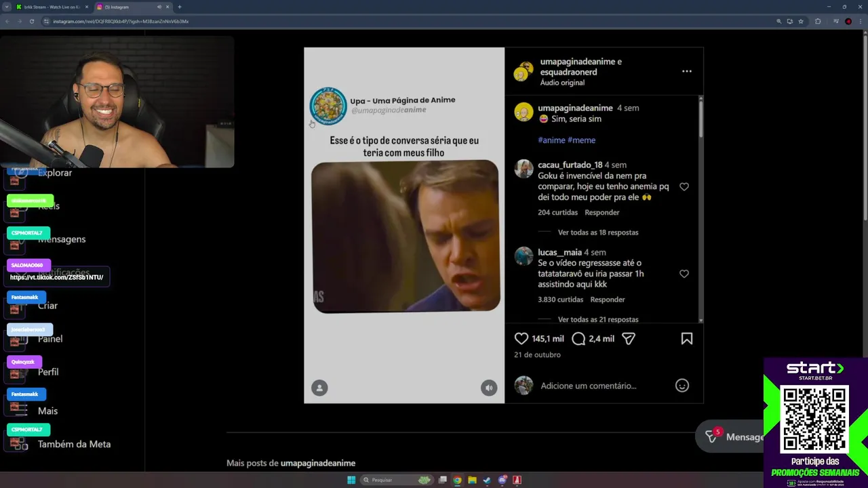Open emoji picker in comment box
The width and height of the screenshot is (868, 488).
click(682, 386)
